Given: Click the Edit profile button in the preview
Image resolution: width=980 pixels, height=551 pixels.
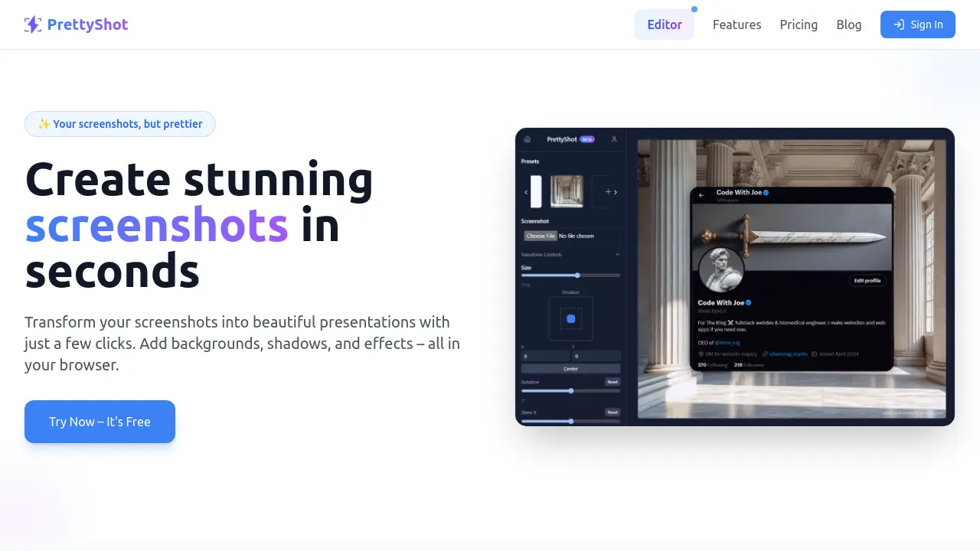Looking at the screenshot, I should (867, 280).
